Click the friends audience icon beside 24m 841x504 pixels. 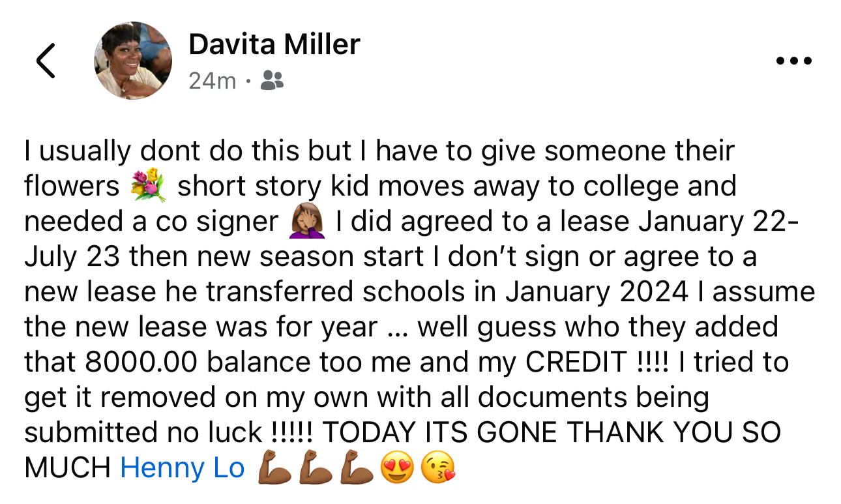pos(272,81)
